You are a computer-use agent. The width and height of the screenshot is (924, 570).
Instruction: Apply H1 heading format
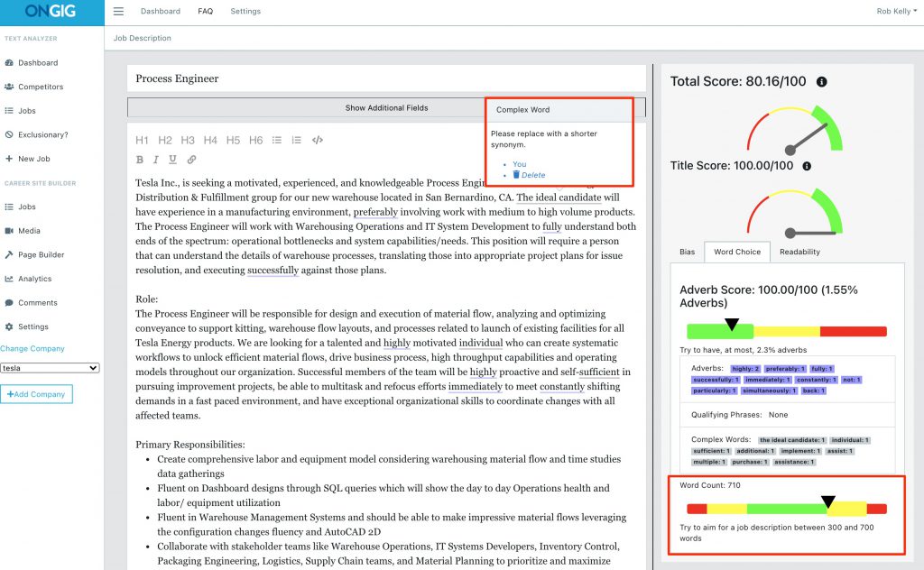point(142,140)
